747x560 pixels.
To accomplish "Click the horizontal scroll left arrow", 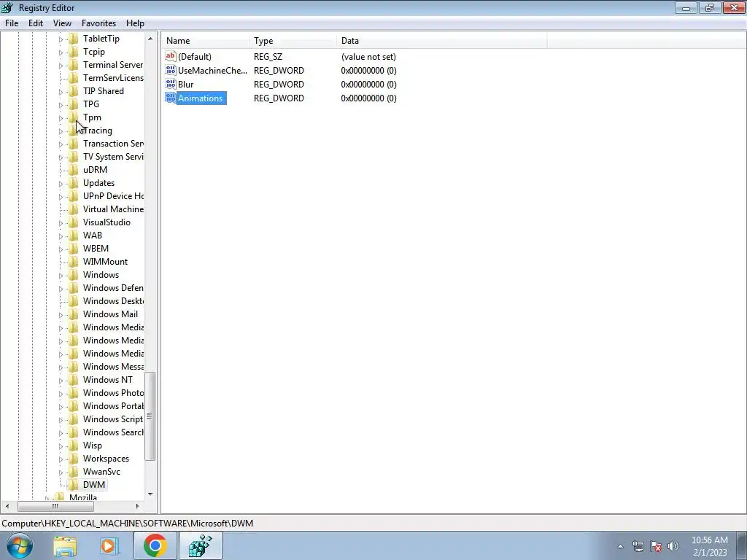I will (7, 506).
